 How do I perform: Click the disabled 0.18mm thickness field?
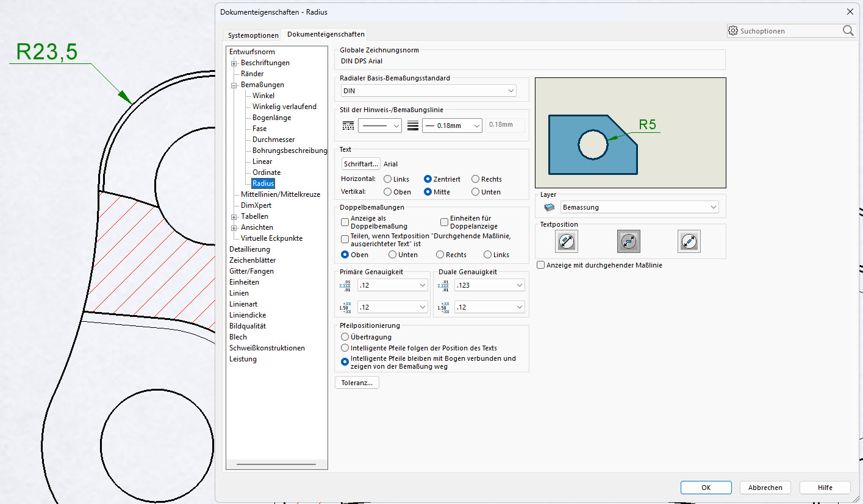[505, 126]
